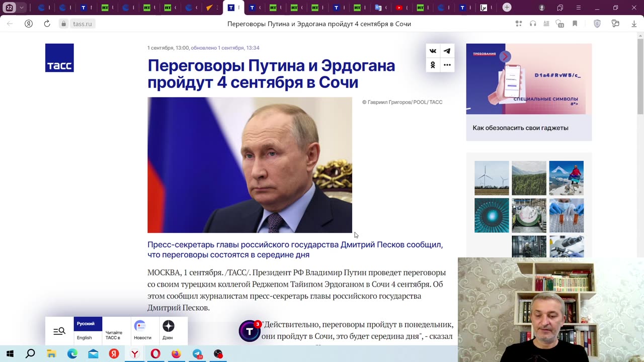
Task: Open more share options (three dots)
Action: pyautogui.click(x=447, y=65)
